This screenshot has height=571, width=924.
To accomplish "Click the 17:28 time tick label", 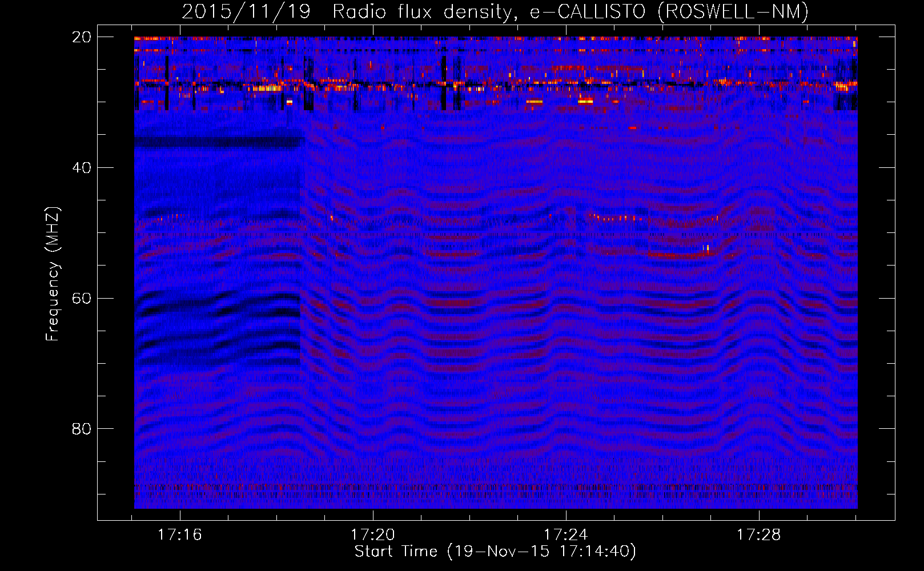I will tap(759, 535).
